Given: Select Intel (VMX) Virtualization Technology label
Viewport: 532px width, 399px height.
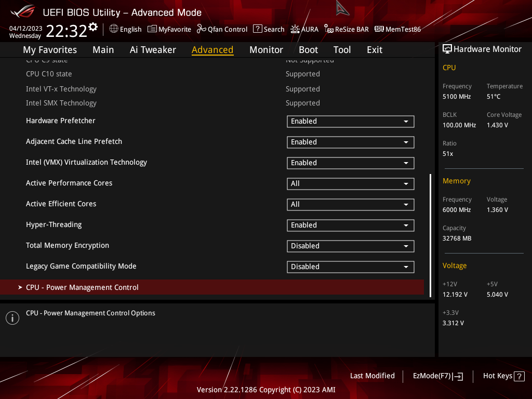Looking at the screenshot, I should pyautogui.click(x=87, y=163).
